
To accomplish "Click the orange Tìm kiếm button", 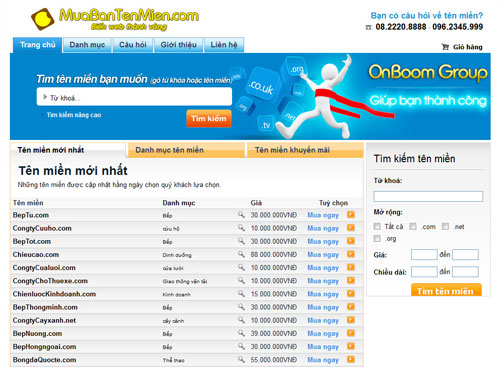I will pyautogui.click(x=209, y=118).
